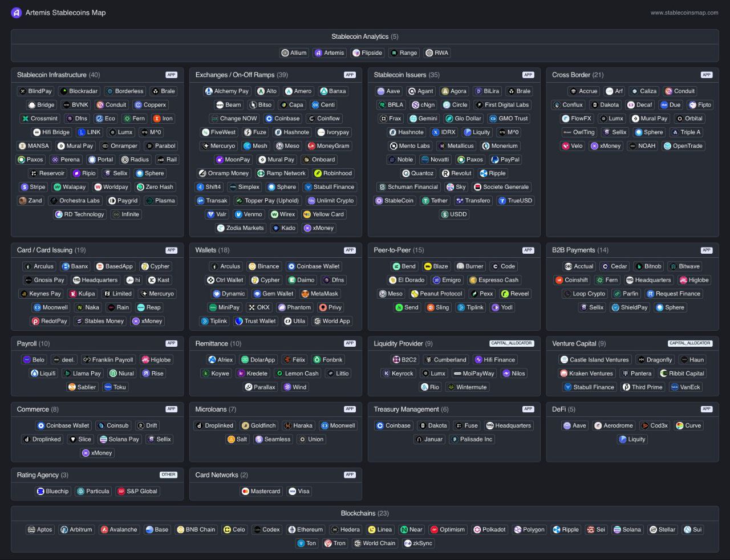Open the Castle Island Ventures chip

point(595,360)
